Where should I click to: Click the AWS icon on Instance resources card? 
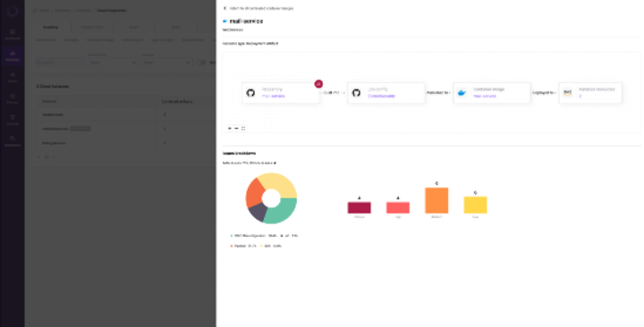pyautogui.click(x=568, y=93)
